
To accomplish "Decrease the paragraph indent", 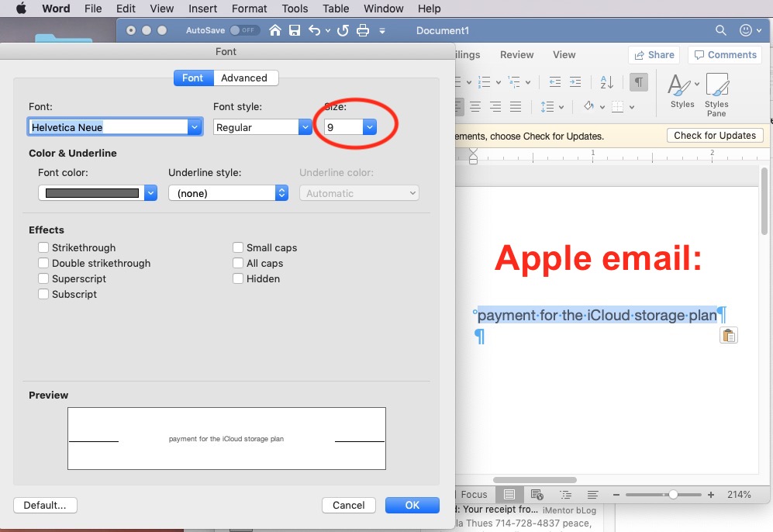I will (x=555, y=82).
